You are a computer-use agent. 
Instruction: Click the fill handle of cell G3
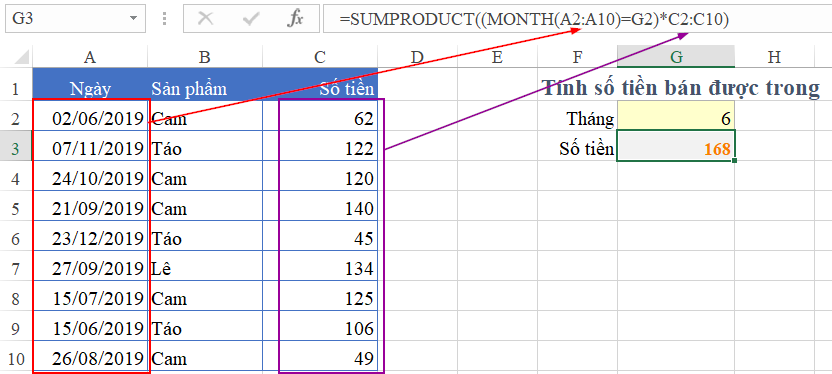[735, 160]
